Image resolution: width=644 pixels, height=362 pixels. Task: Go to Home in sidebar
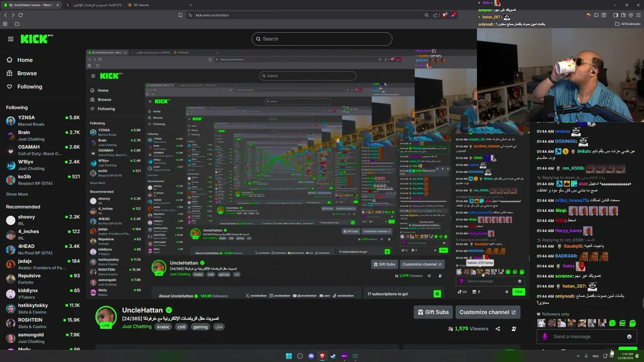pos(20,60)
